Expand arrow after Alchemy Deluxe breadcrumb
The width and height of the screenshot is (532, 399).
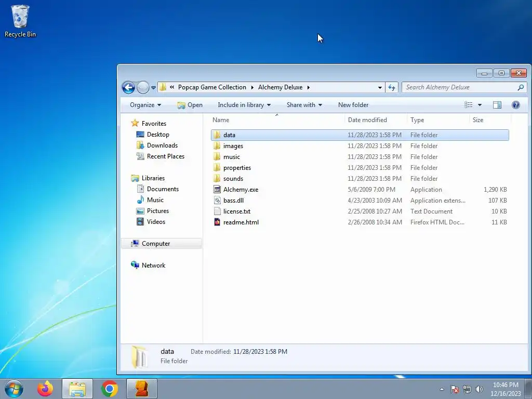309,87
